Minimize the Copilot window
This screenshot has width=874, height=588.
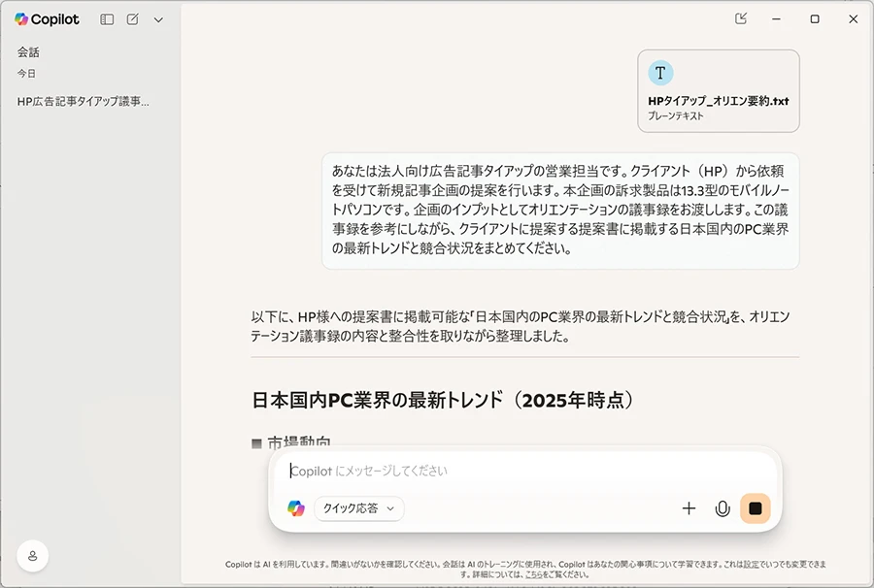(776, 19)
